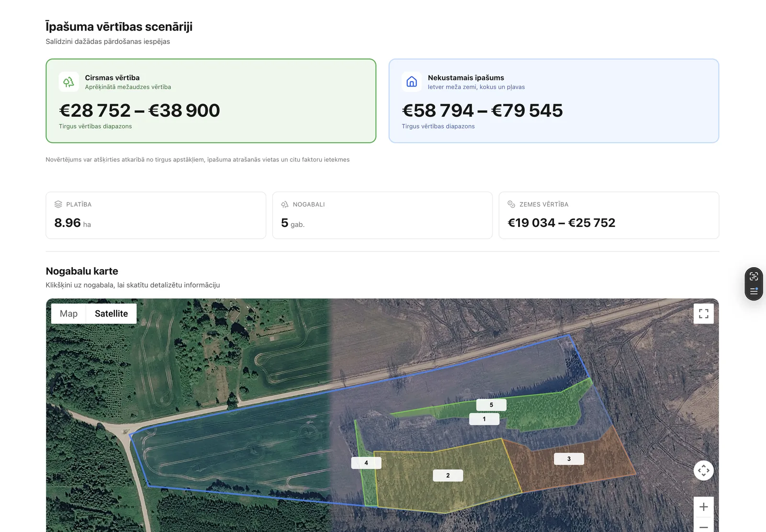Select plot marker 4 on the map
This screenshot has width=766, height=532.
[x=366, y=463]
